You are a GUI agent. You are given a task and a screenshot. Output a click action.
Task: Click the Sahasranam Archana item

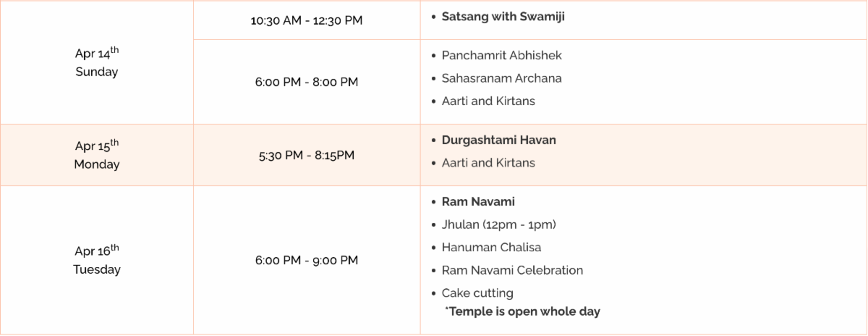501,78
